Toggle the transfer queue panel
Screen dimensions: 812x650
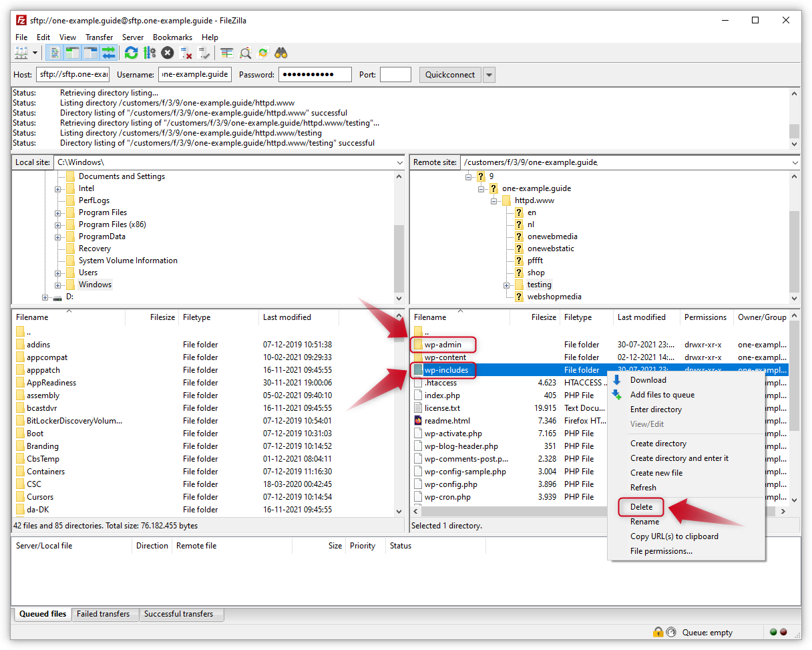pyautogui.click(x=110, y=53)
